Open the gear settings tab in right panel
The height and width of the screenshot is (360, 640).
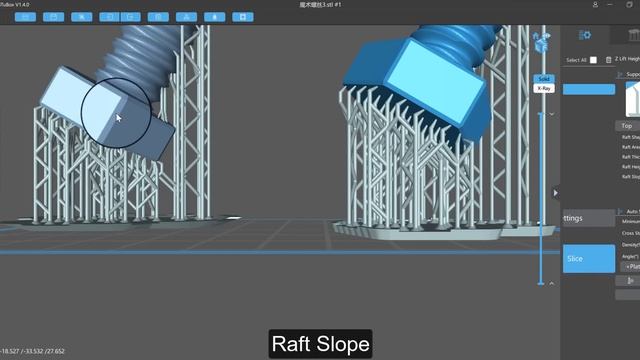pyautogui.click(x=585, y=35)
